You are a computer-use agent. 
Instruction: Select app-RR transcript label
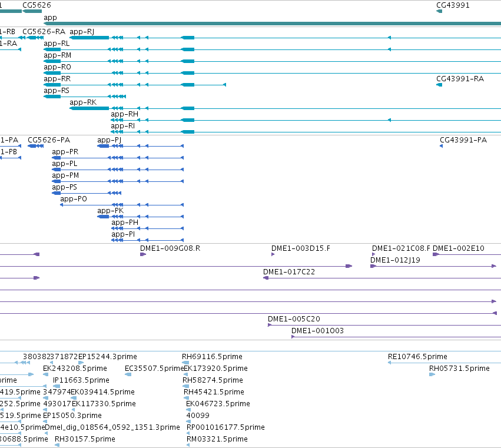click(x=57, y=79)
